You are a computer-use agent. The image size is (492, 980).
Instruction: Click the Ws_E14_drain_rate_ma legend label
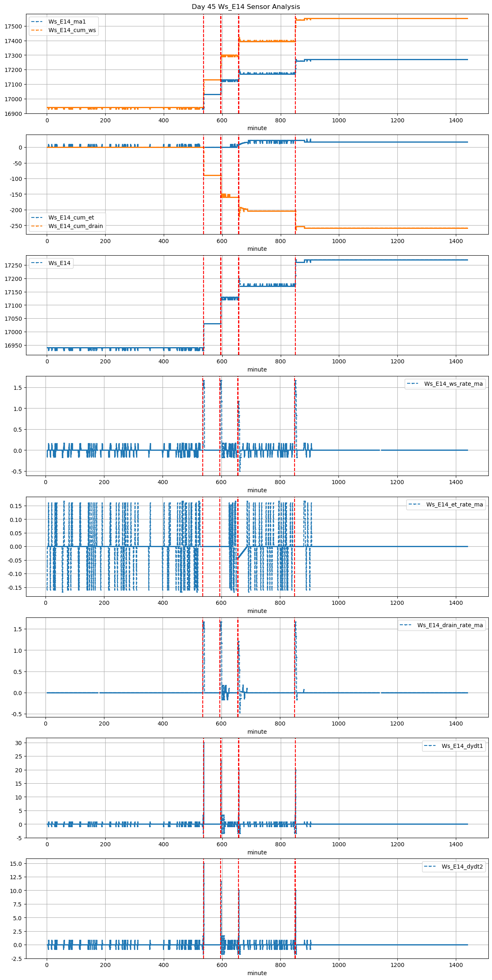pyautogui.click(x=450, y=625)
